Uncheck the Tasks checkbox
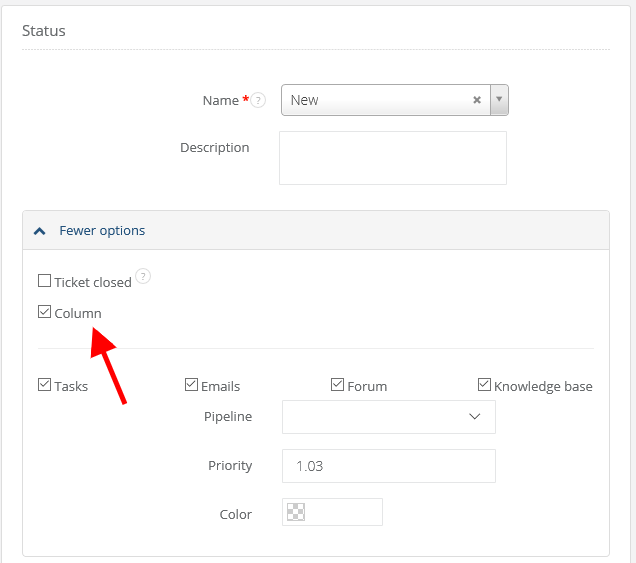The height and width of the screenshot is (563, 636). (x=44, y=385)
